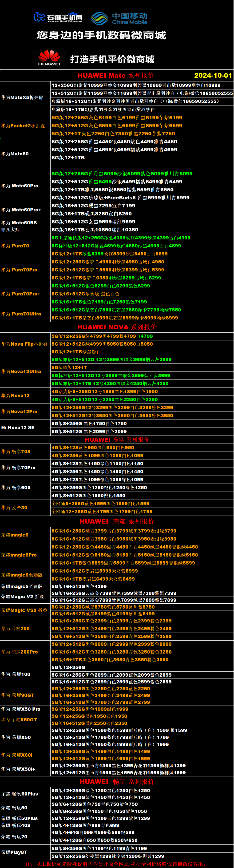Click the 5G版16+512G黑色4299 price row

pos(142,587)
